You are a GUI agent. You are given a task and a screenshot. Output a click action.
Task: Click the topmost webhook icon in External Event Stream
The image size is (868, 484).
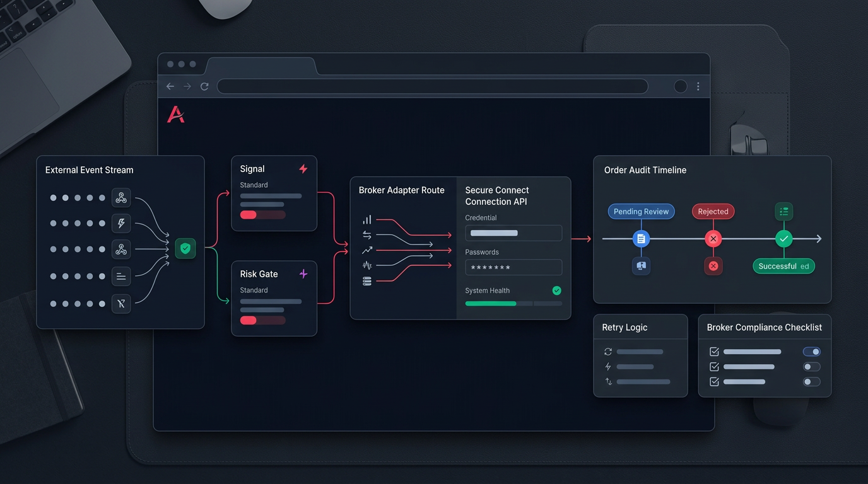(x=121, y=198)
